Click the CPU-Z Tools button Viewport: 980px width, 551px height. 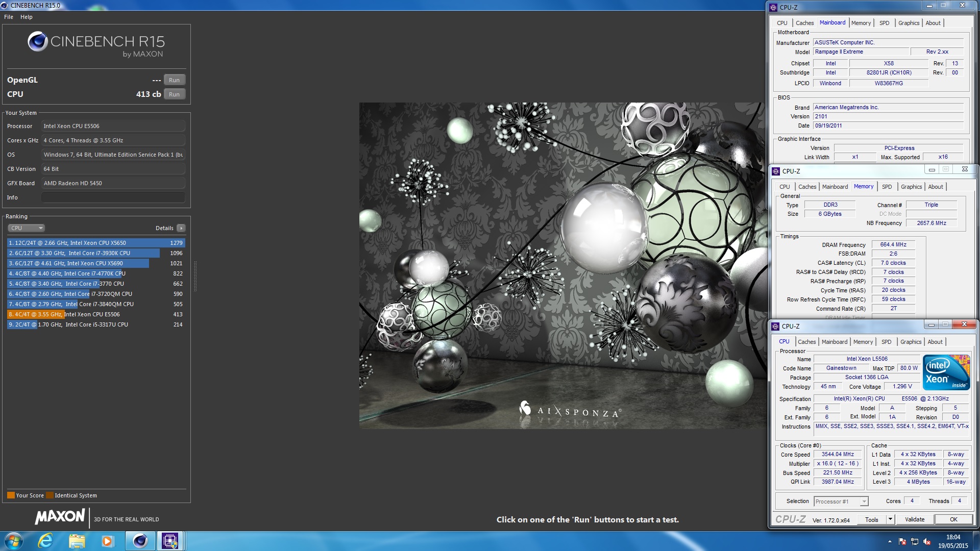click(871, 519)
